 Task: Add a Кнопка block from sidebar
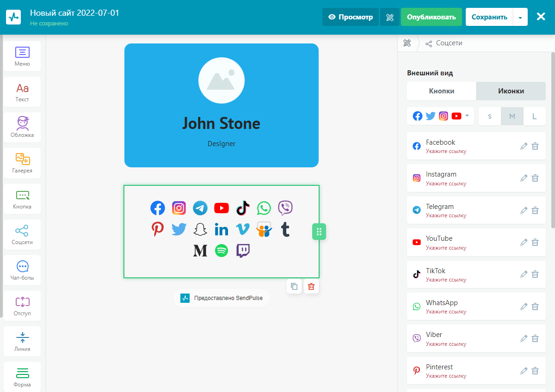pos(22,199)
